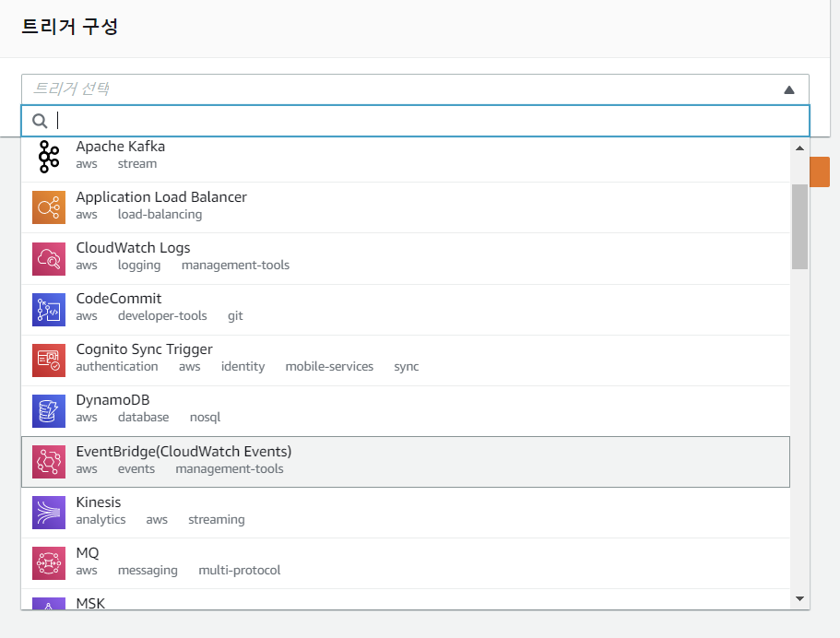Image resolution: width=840 pixels, height=638 pixels.
Task: Focus the trigger search input field
Action: pyautogui.click(x=415, y=121)
